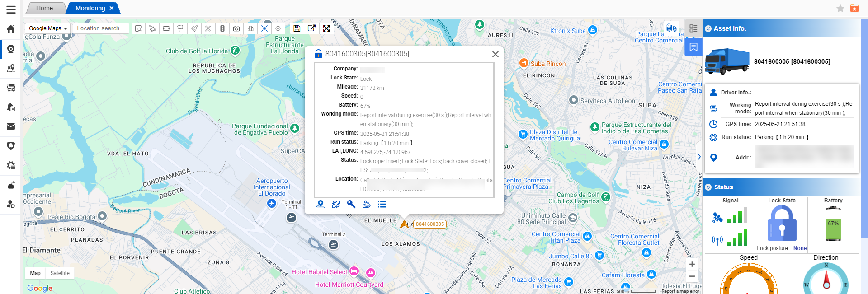The image size is (868, 294).
Task: Open the Google Maps provider dropdown
Action: (47, 28)
